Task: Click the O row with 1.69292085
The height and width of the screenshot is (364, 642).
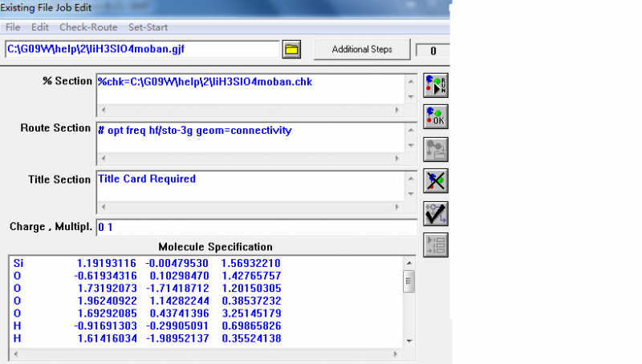Action: coord(147,313)
